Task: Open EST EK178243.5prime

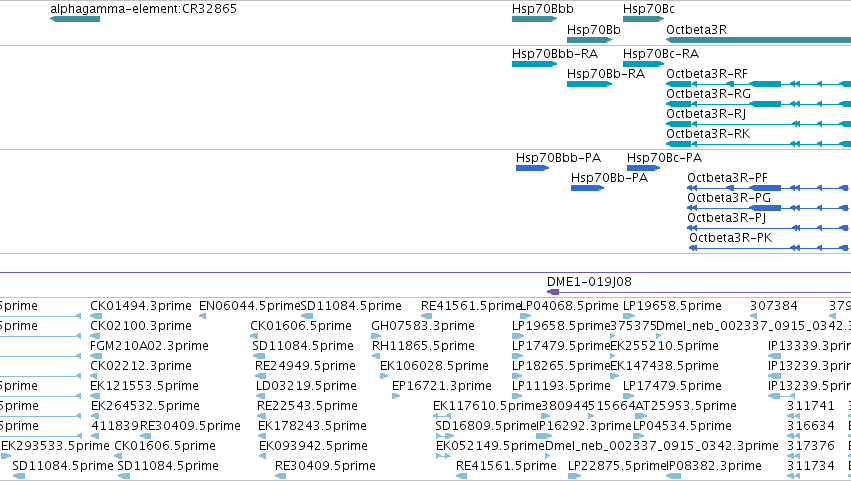Action: 262,436
